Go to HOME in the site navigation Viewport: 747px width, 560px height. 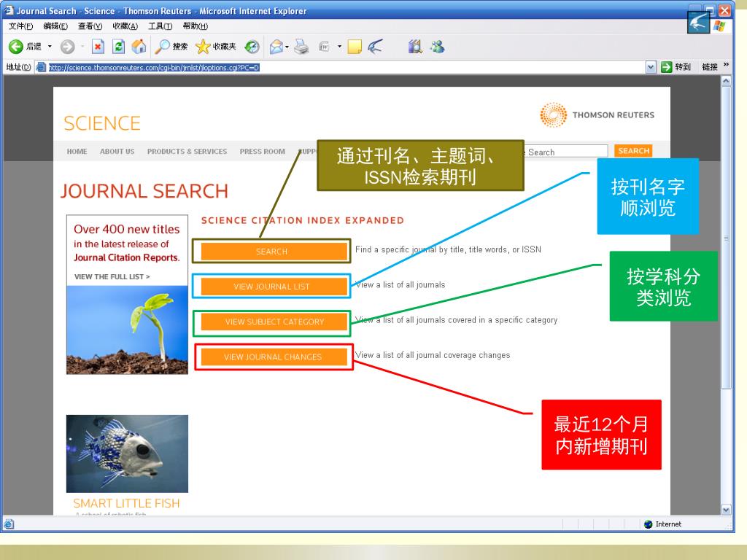tap(77, 152)
